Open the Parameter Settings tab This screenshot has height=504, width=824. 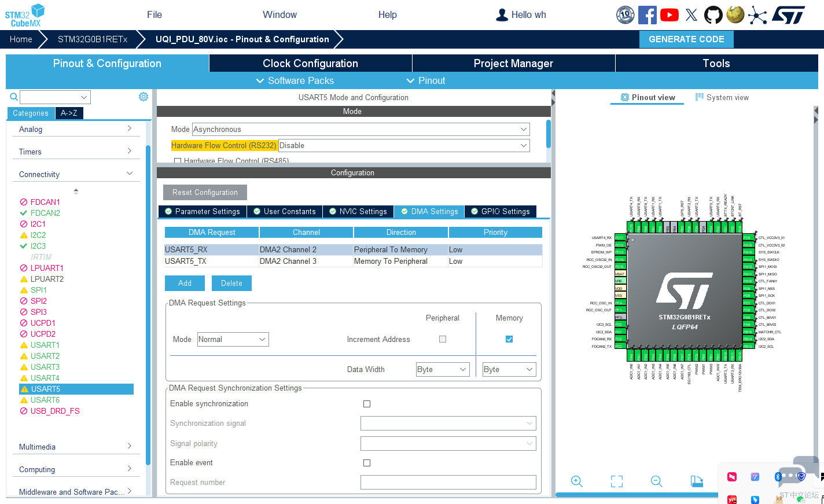click(203, 212)
